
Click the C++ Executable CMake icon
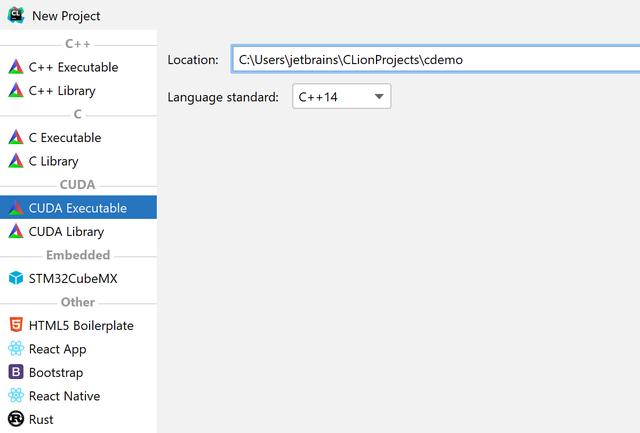pos(16,67)
